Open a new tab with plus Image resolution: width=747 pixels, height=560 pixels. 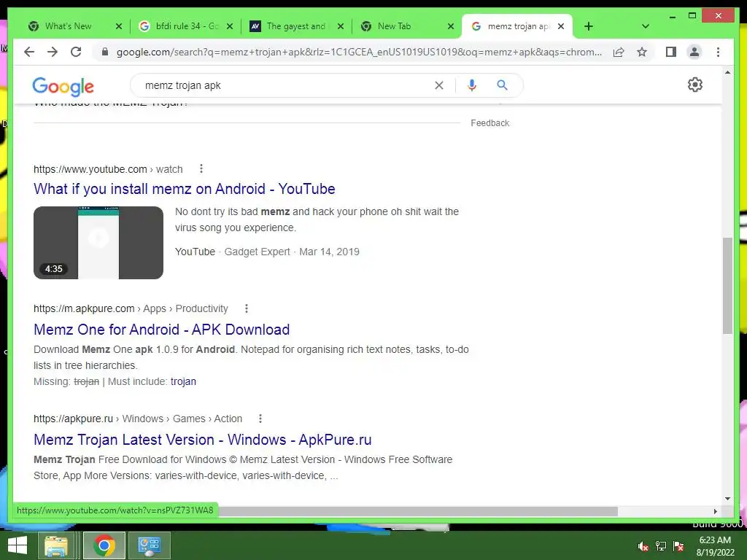(x=589, y=27)
